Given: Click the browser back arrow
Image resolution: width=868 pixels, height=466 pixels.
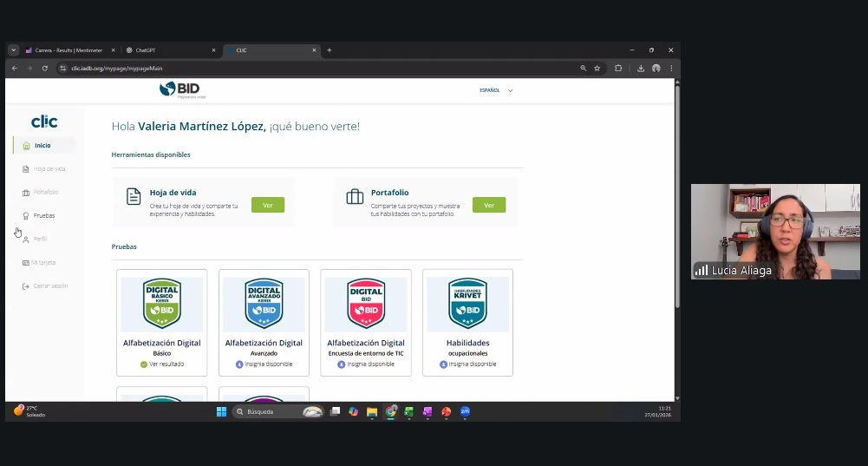Looking at the screenshot, I should 15,69.
